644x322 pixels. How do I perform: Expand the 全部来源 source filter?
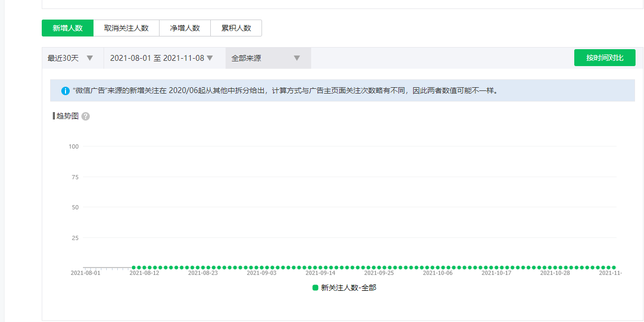(x=268, y=58)
